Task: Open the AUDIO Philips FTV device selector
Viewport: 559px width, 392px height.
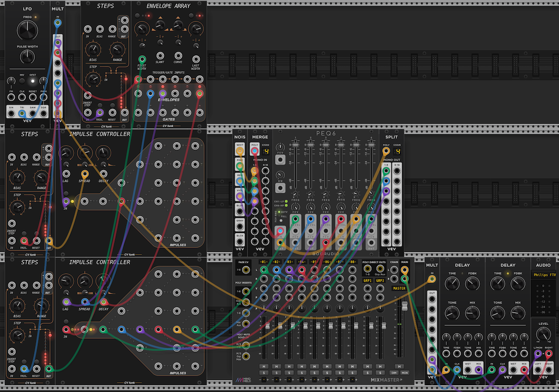Action: [x=544, y=275]
